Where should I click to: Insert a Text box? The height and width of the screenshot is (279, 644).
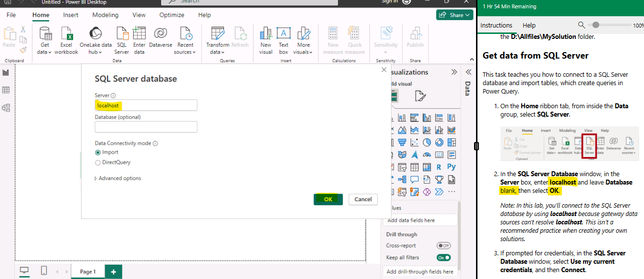(x=283, y=40)
